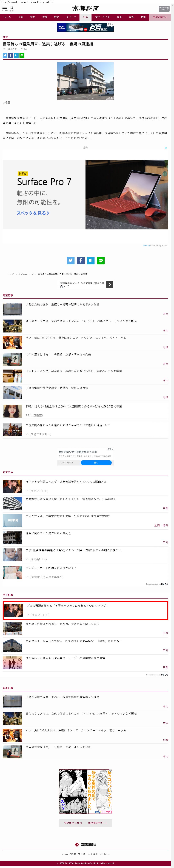Click the arrow button on campaign ad
The image size is (174, 868).
coord(109,284)
